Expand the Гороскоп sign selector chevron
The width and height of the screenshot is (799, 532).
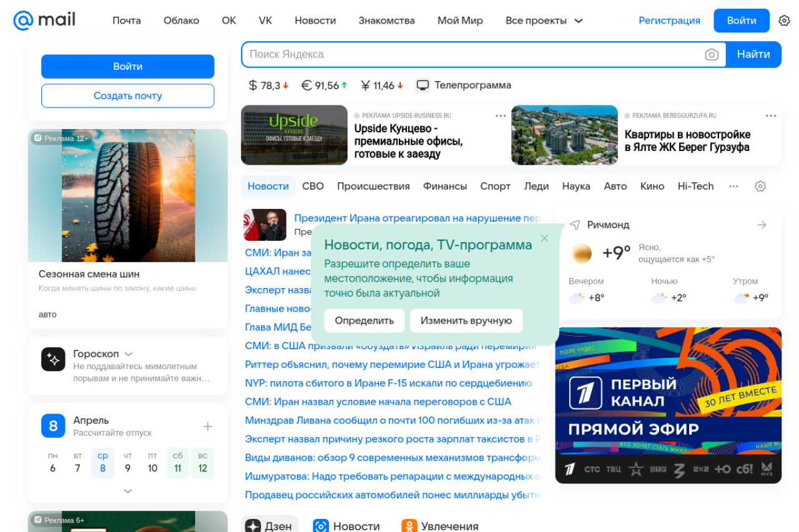click(x=129, y=354)
